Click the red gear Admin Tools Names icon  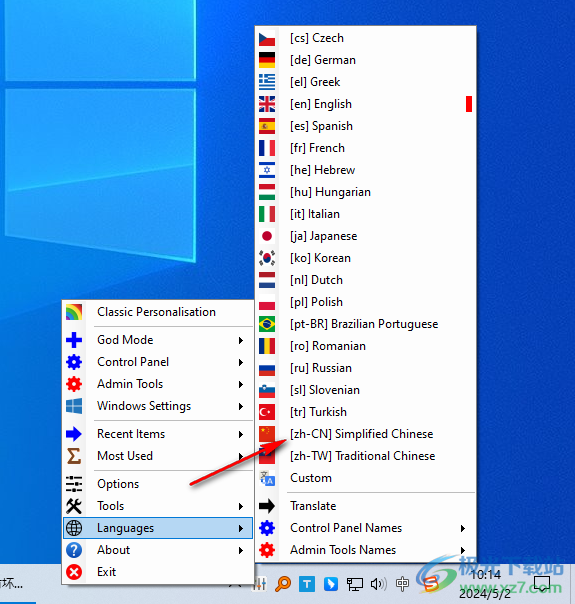tap(267, 550)
